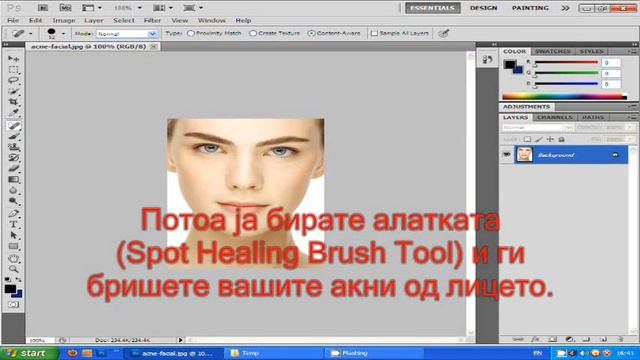
Task: Select the History Brush tool
Action: coord(13,158)
